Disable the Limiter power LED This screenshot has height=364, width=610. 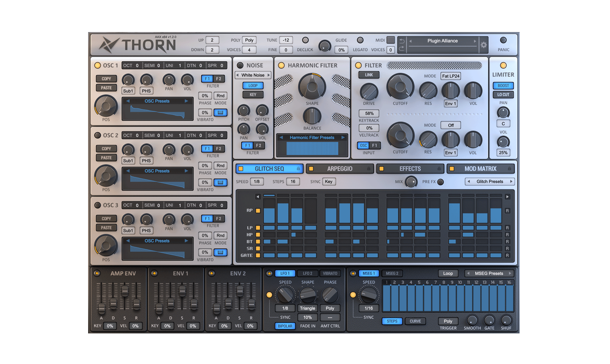click(x=503, y=65)
